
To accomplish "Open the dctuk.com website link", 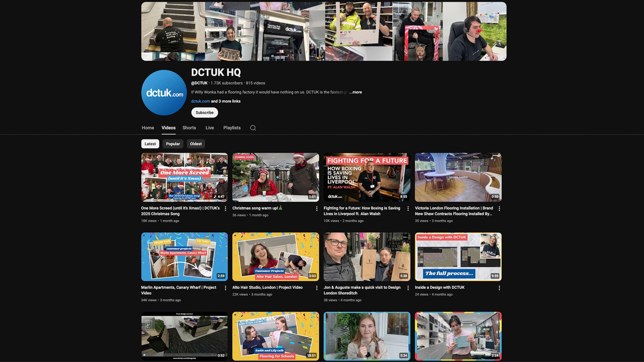I will (200, 101).
